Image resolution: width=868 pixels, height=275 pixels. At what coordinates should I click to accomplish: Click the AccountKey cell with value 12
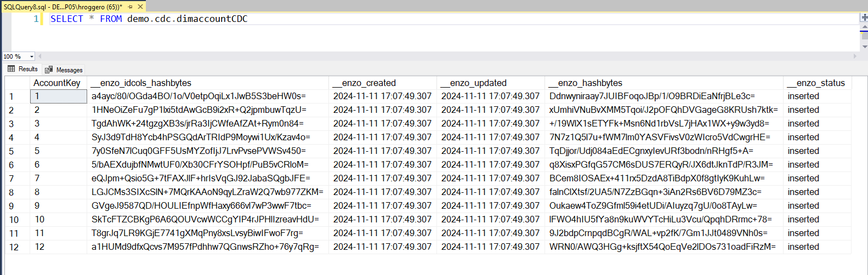click(58, 247)
